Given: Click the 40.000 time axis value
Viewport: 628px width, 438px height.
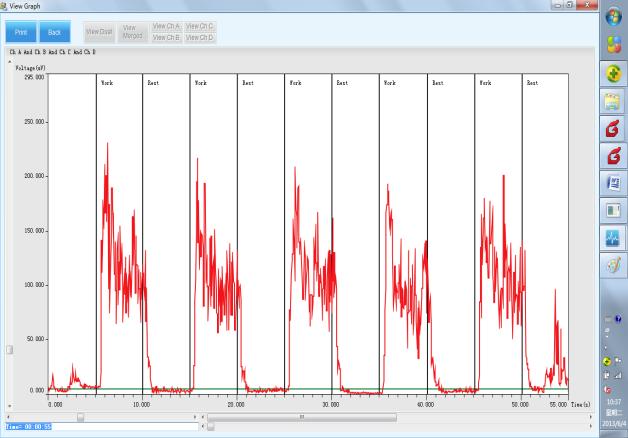Looking at the screenshot, I should point(425,405).
